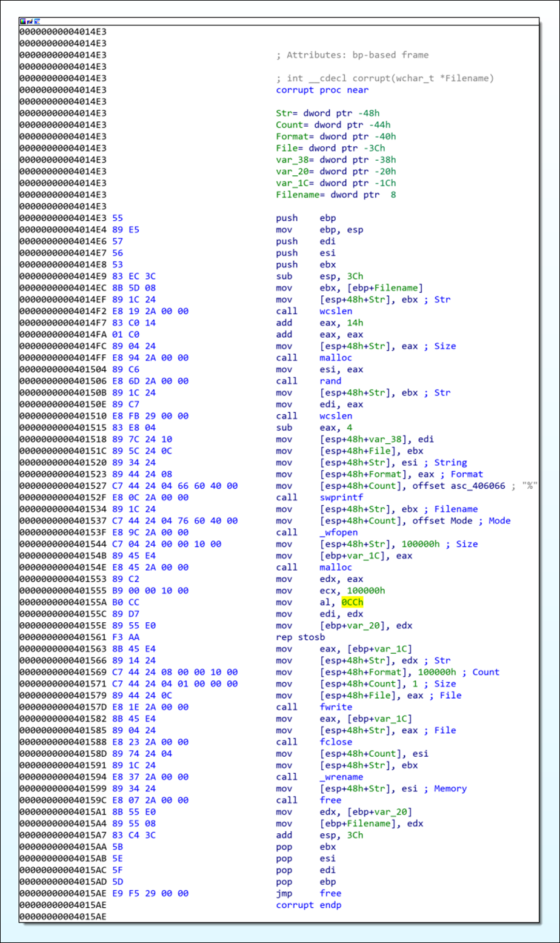Click malloc call at address 4014FF

coord(314,358)
